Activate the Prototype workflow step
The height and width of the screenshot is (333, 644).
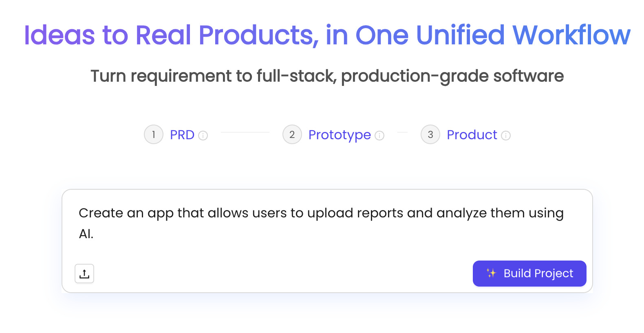[340, 135]
